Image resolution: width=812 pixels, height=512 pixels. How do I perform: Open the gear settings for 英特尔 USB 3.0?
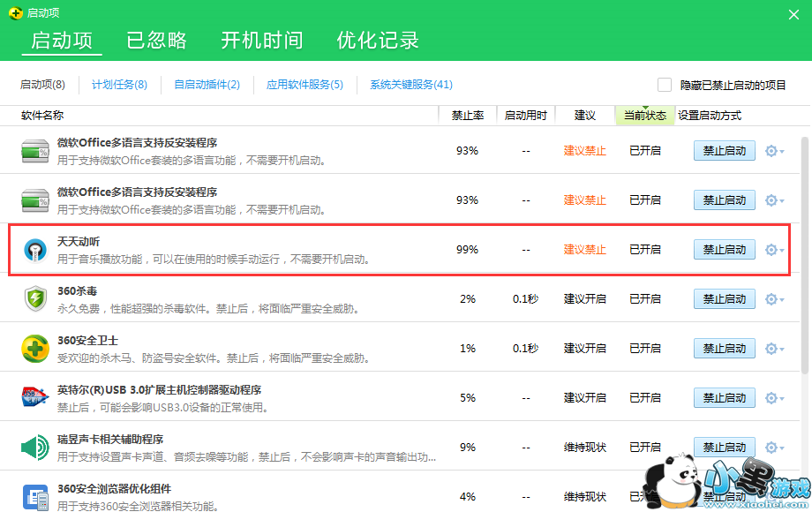click(773, 398)
